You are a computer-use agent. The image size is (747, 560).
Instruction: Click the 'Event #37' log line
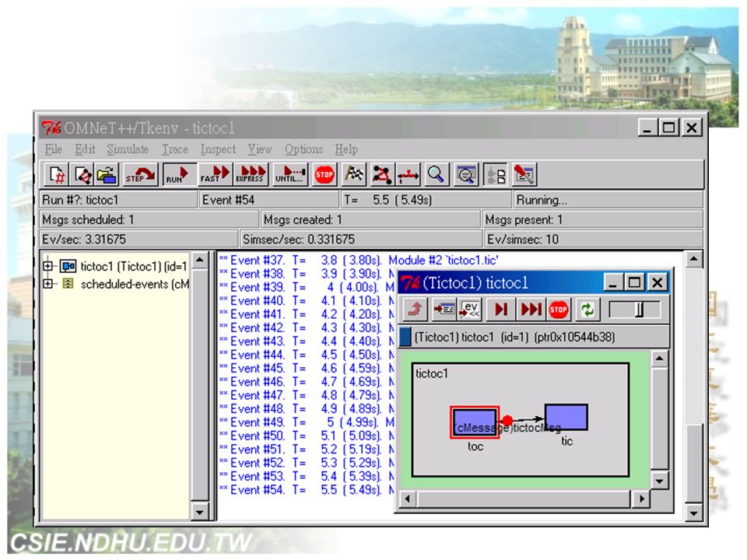pos(359,261)
